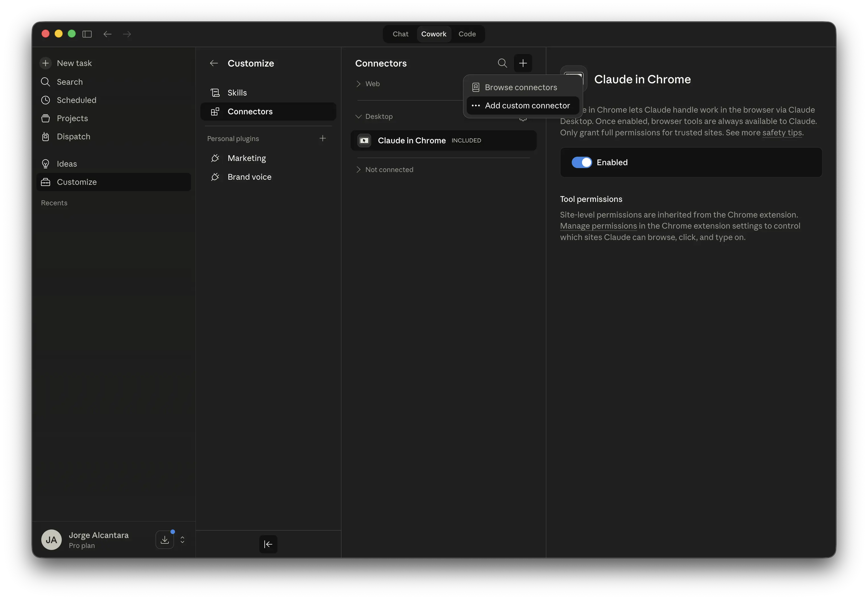Click the New task plus icon

pos(46,63)
